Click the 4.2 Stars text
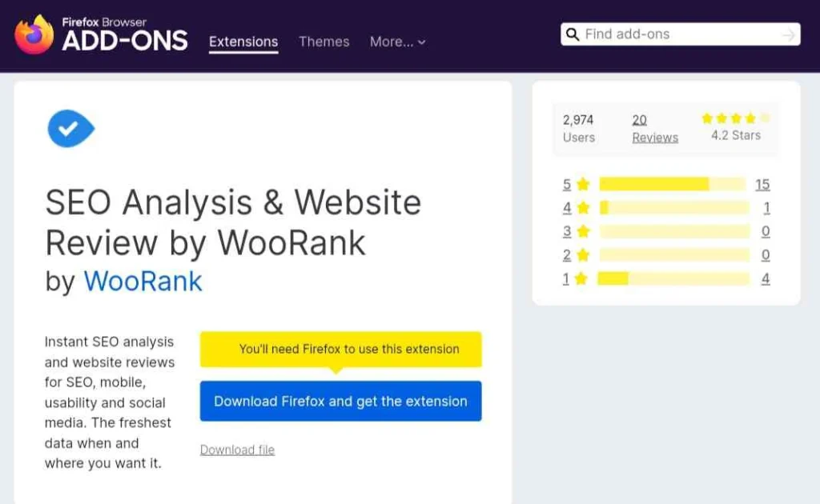 click(x=736, y=135)
